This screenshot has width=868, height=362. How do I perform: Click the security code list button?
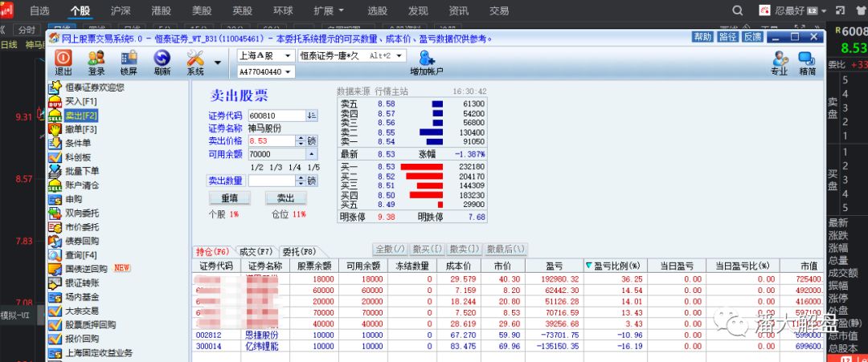(x=312, y=116)
